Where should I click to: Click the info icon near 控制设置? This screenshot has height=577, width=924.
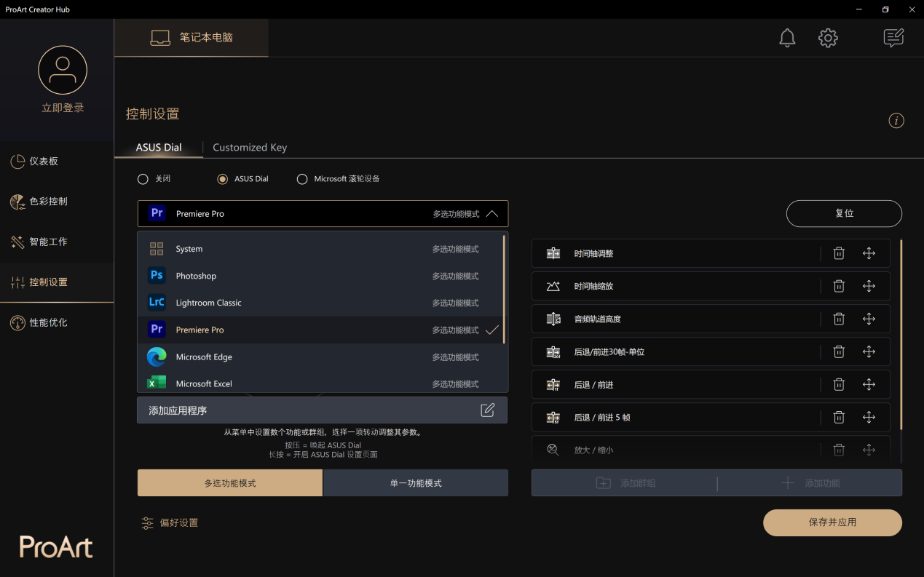tap(896, 121)
